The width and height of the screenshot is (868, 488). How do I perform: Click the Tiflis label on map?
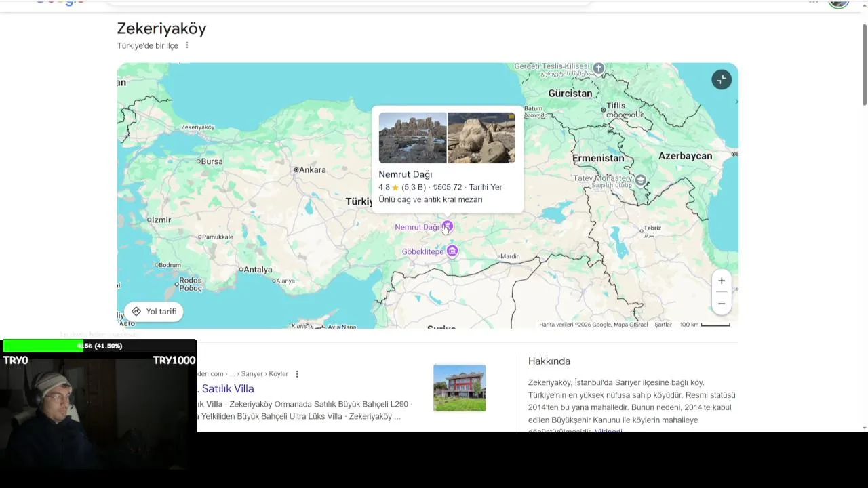click(616, 106)
